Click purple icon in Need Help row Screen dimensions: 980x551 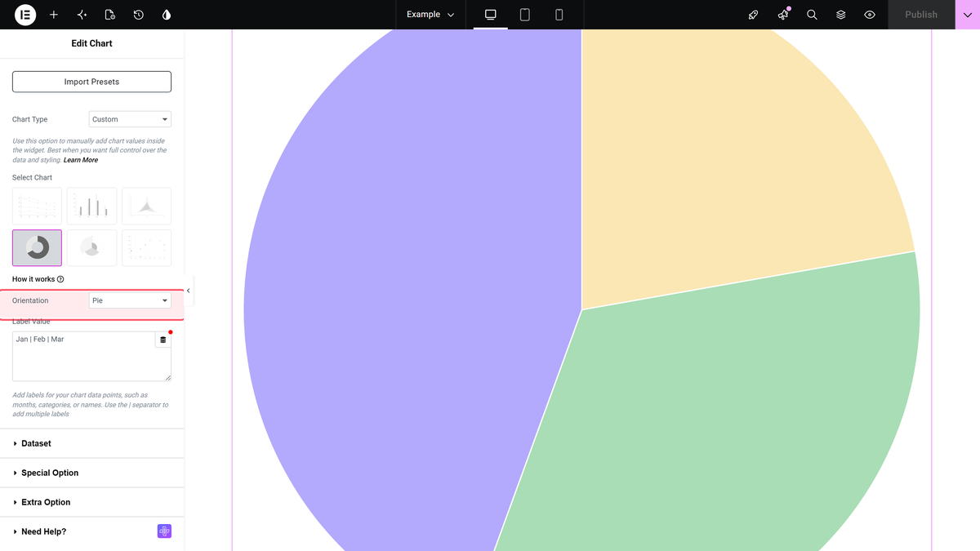click(x=164, y=531)
